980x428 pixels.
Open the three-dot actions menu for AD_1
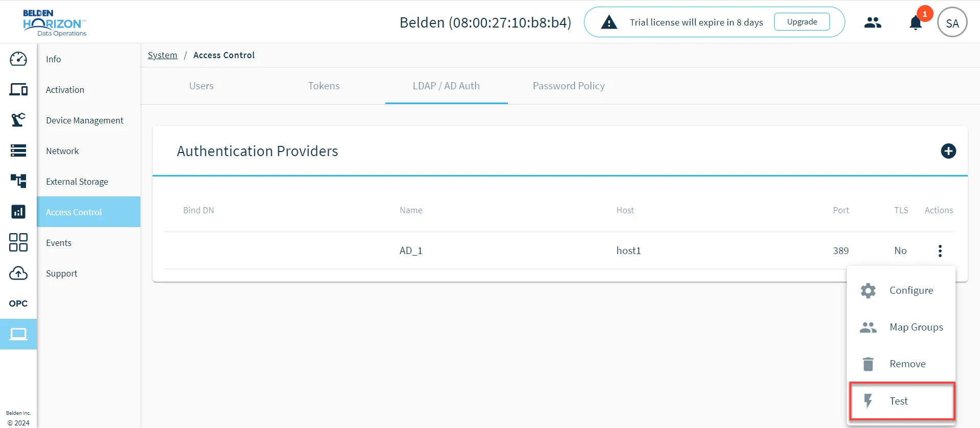940,250
